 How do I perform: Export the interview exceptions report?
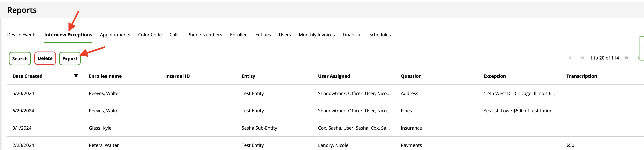[x=70, y=59]
